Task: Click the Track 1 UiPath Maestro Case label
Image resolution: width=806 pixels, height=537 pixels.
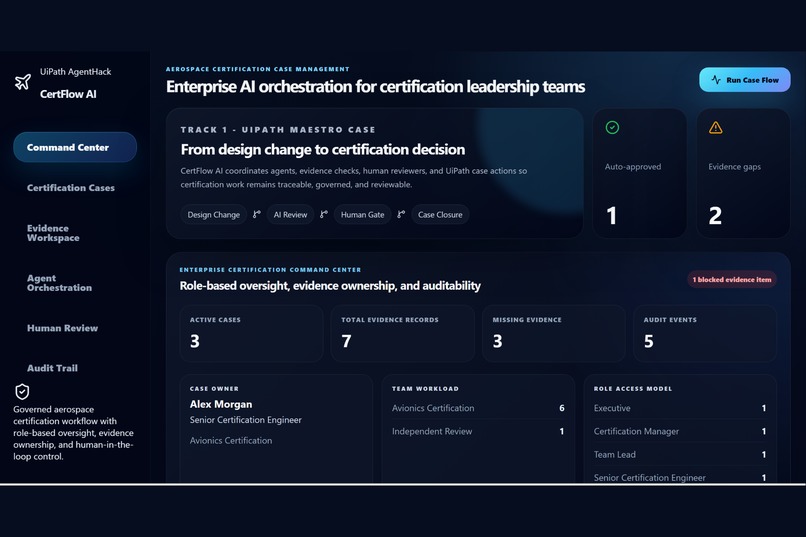Action: [278, 129]
